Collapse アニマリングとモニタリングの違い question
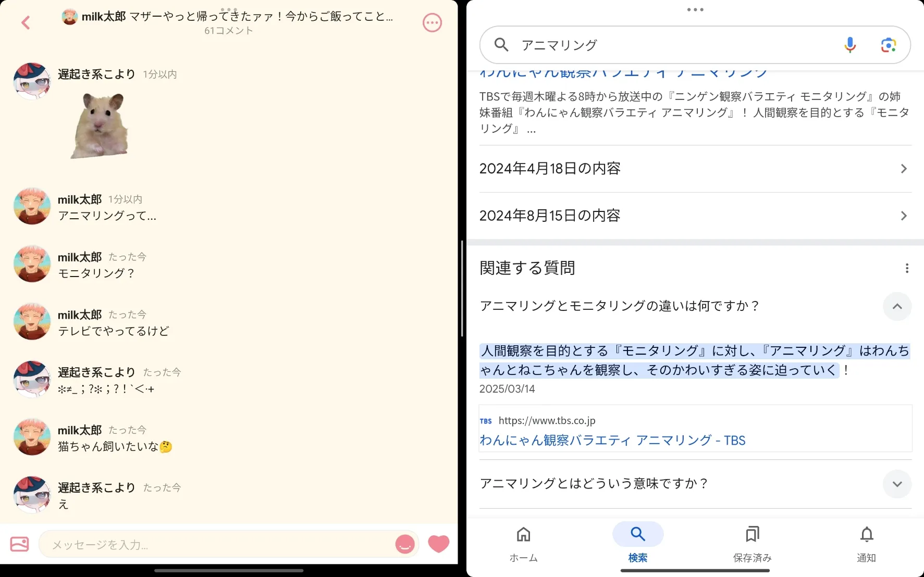This screenshot has height=577, width=924. [x=897, y=306]
